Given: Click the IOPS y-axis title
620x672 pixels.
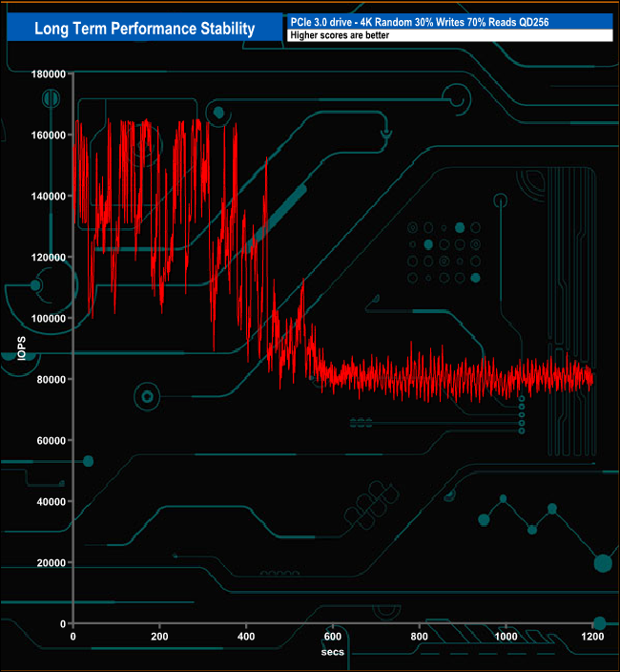Looking at the screenshot, I should [21, 347].
